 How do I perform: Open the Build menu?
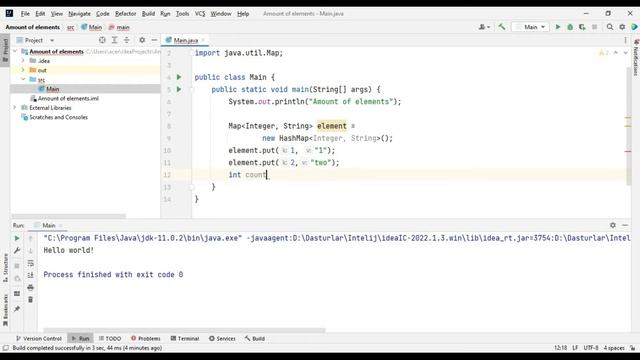(148, 13)
